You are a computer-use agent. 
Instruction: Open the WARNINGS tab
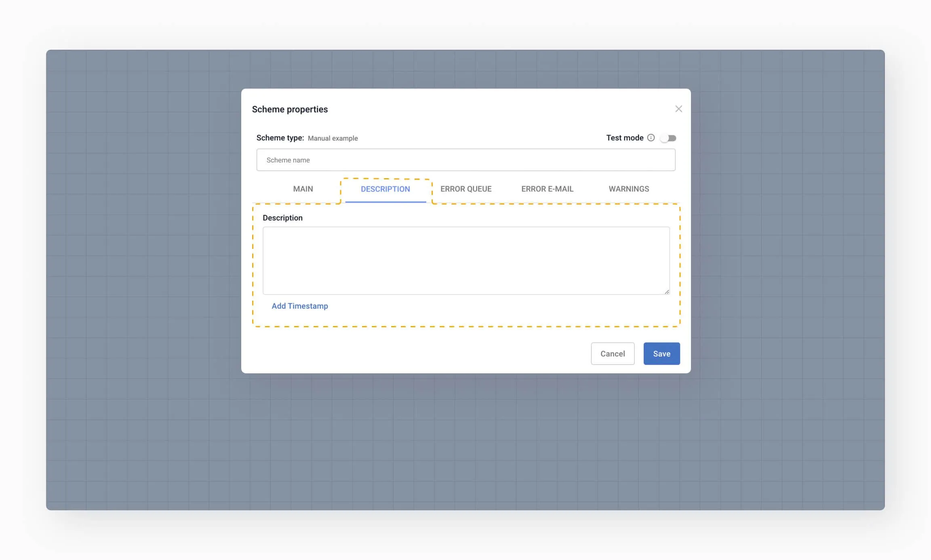(x=629, y=189)
